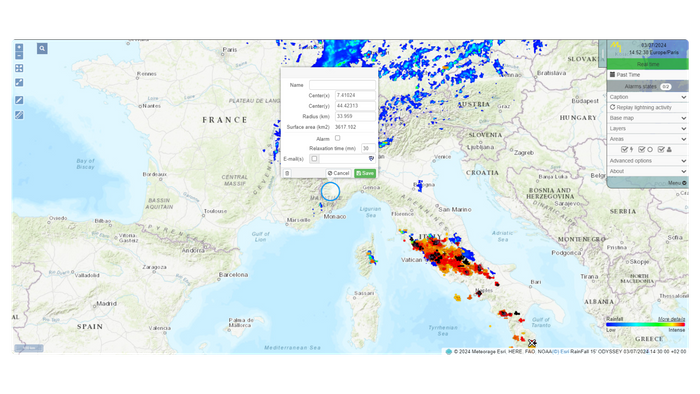700x394 pixels.
Task: Click the E-mail(s) text field
Action: 347,158
